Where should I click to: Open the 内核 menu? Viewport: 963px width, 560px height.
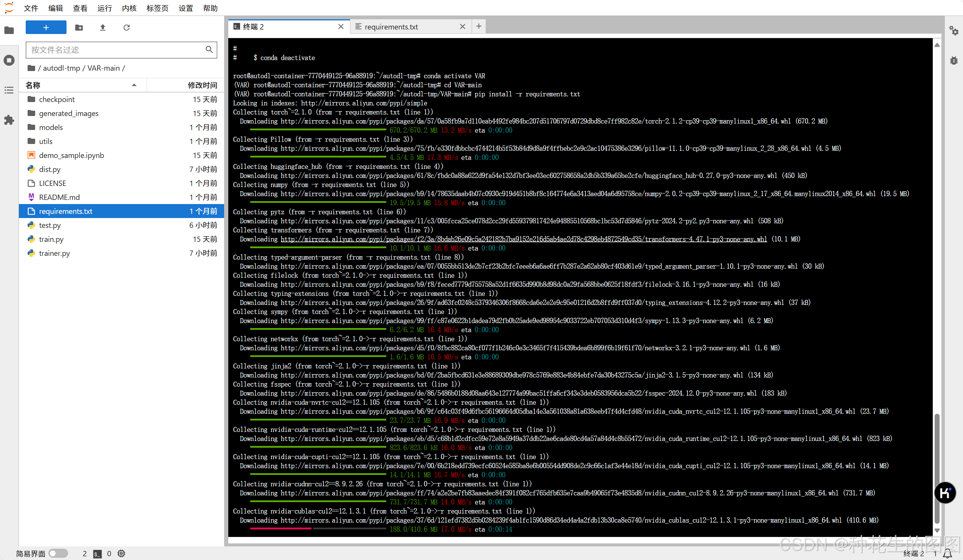(129, 8)
